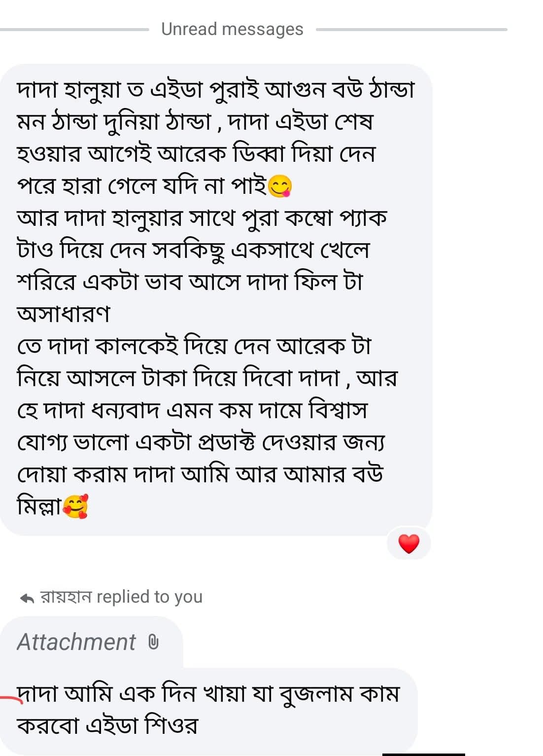Screen dimensions: 543x756
Task: Tap the line starting তে দাদা কালকেই
Action: [194, 346]
